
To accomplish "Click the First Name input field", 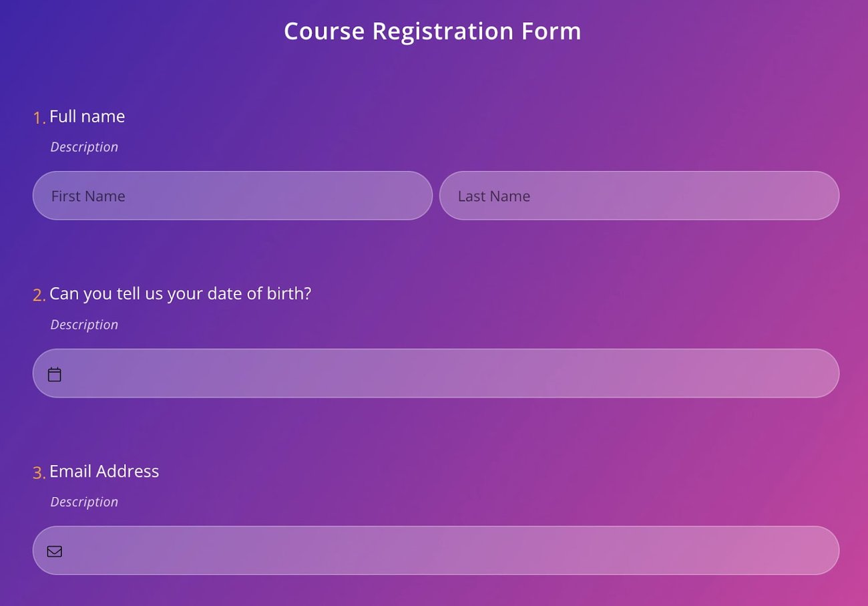I will [x=232, y=195].
